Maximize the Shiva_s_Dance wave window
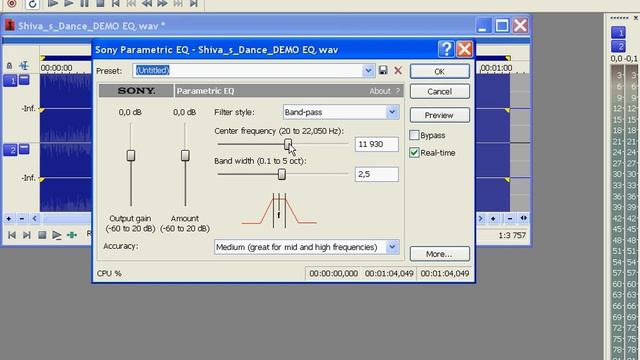The width and height of the screenshot is (640, 360). coord(502,26)
